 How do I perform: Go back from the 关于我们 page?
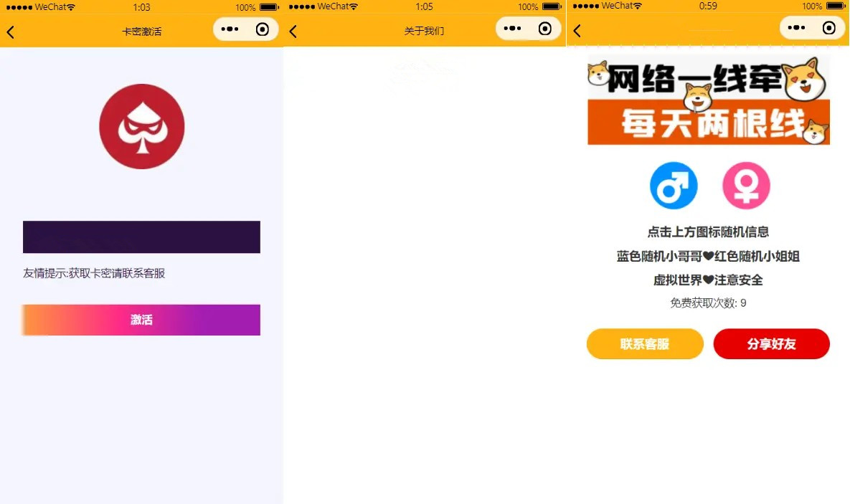point(293,32)
